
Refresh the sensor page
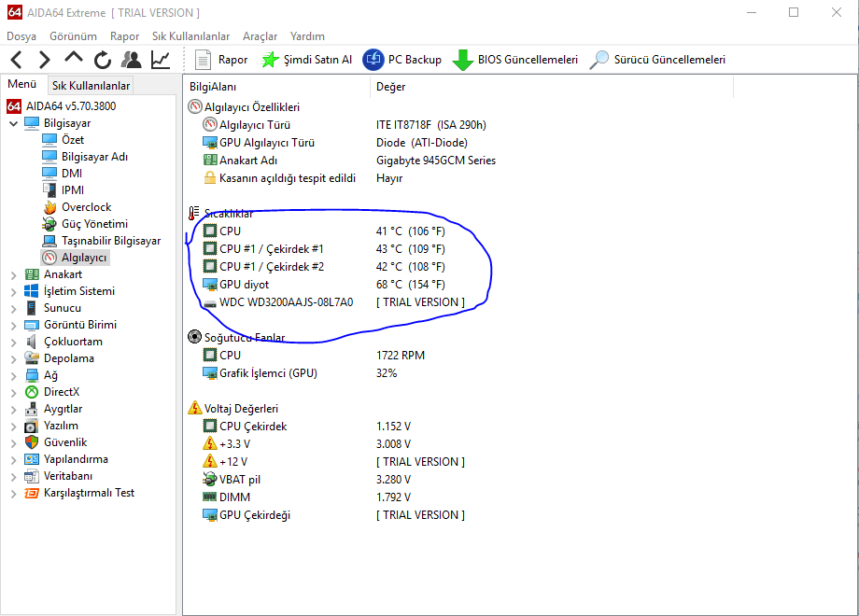pyautogui.click(x=103, y=60)
